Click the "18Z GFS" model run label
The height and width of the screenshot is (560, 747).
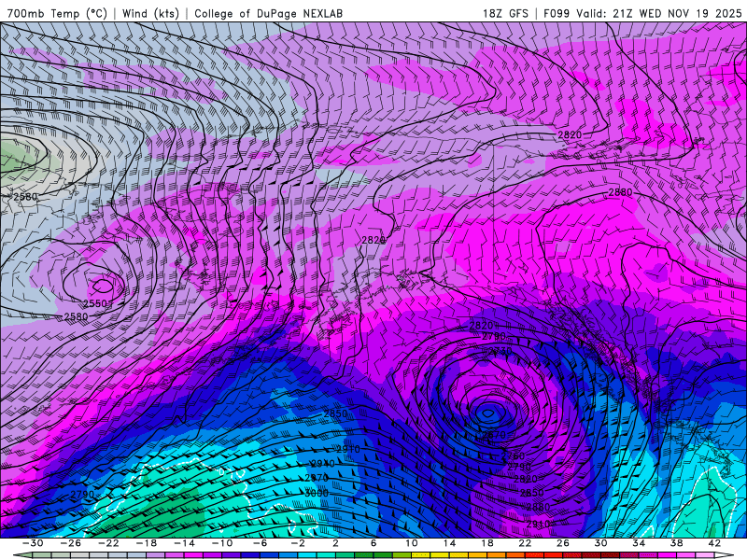coord(505,13)
